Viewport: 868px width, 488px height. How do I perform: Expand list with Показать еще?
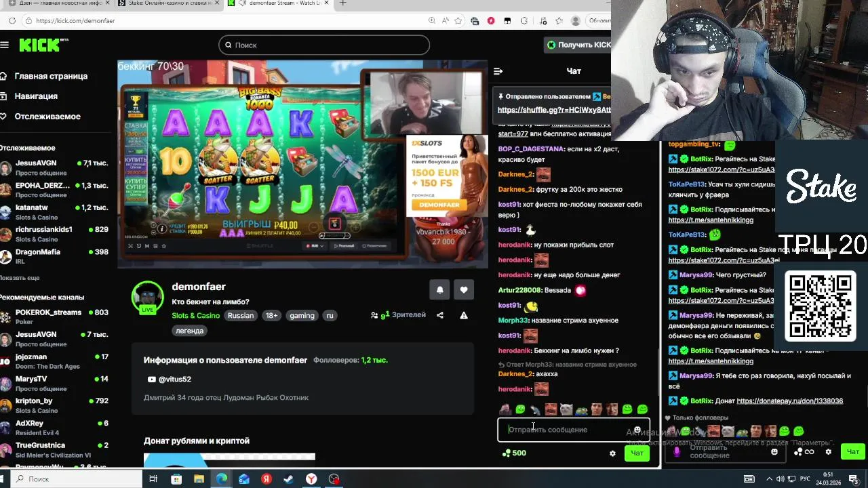(x=20, y=278)
